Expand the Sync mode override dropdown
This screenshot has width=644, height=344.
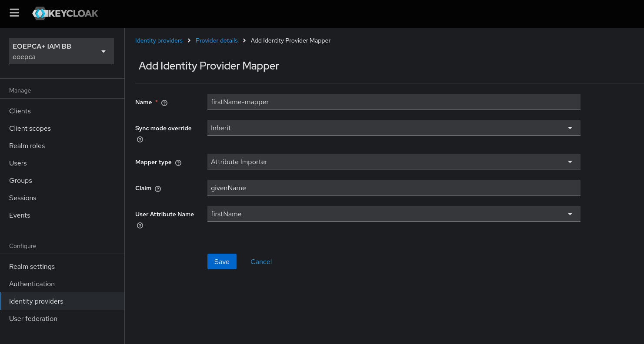(x=394, y=128)
